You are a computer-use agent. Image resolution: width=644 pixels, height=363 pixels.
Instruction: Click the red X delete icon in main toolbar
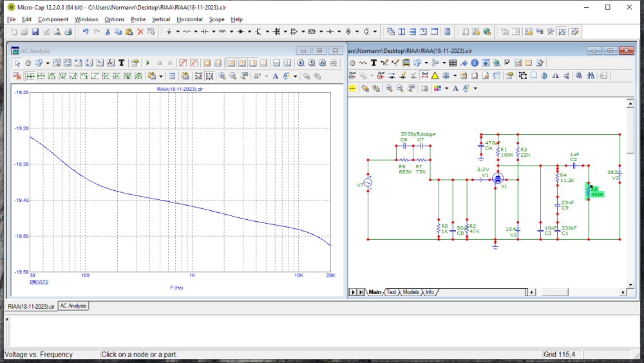click(140, 31)
